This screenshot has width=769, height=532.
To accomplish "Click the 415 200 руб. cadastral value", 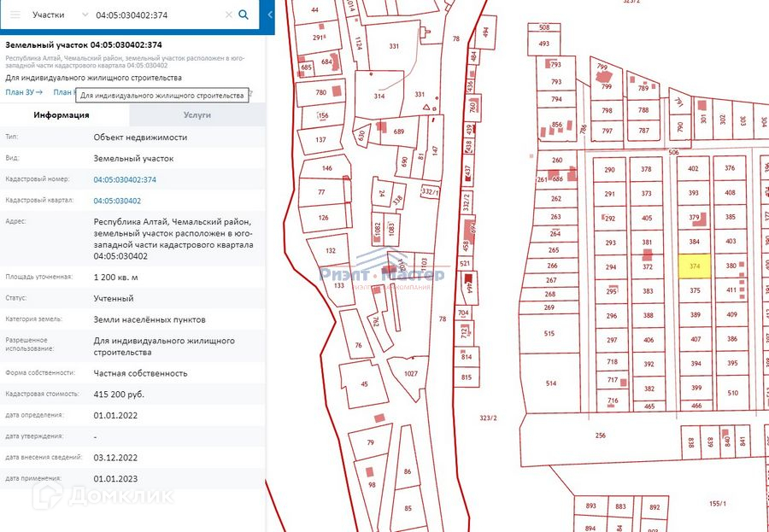I will (x=119, y=395).
